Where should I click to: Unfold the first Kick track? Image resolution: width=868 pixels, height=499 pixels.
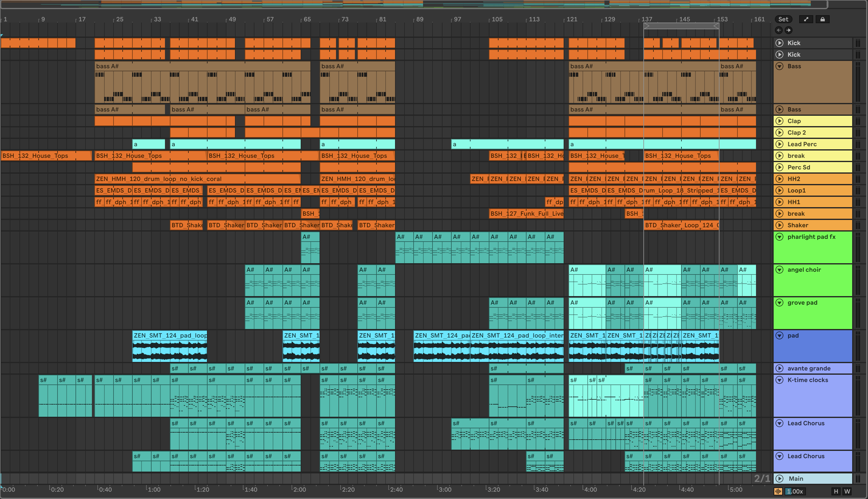779,43
